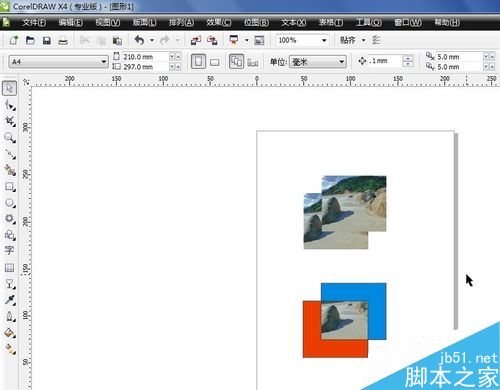The image size is (500, 390).
Task: Adjust the nudge offset stepper
Action: 407,61
